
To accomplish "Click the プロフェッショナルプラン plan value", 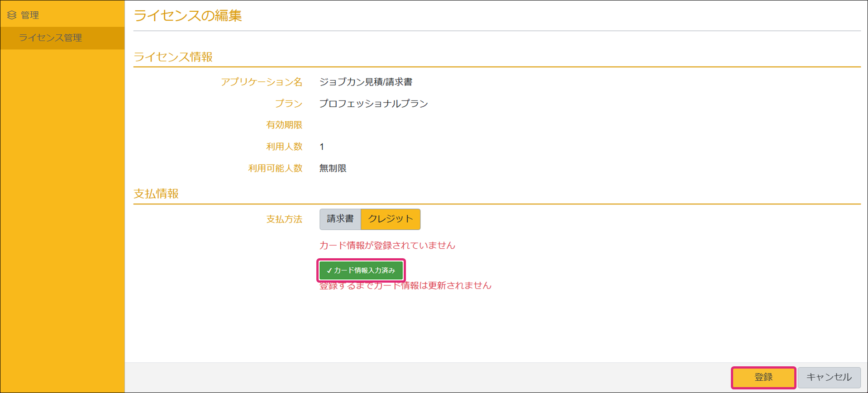I will click(x=373, y=104).
